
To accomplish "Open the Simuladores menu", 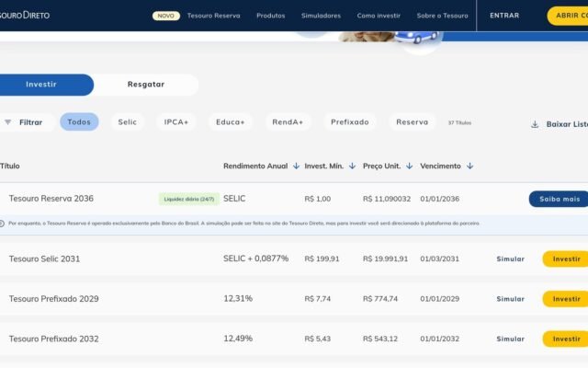I will (x=321, y=16).
